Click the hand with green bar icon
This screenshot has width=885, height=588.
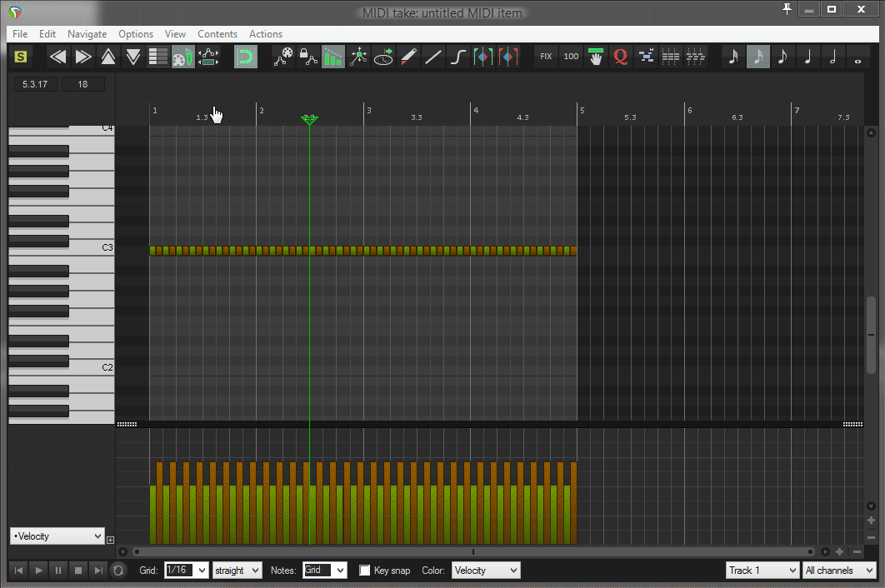[x=595, y=57]
